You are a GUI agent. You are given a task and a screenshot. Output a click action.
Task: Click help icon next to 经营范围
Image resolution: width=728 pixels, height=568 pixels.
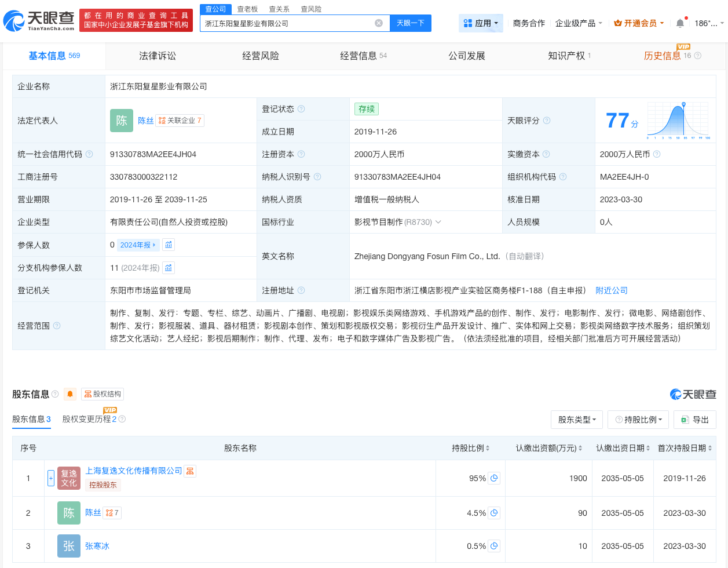point(57,326)
